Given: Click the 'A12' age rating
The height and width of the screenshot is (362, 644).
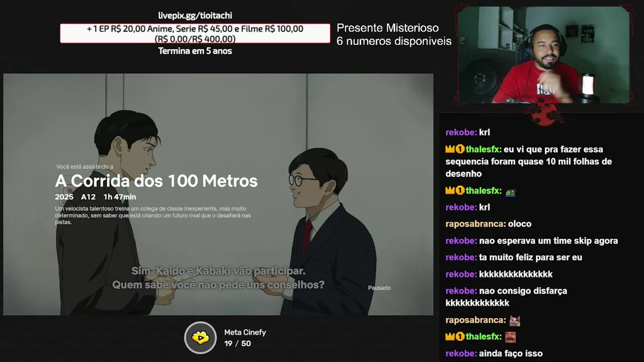Looking at the screenshot, I should tap(88, 197).
